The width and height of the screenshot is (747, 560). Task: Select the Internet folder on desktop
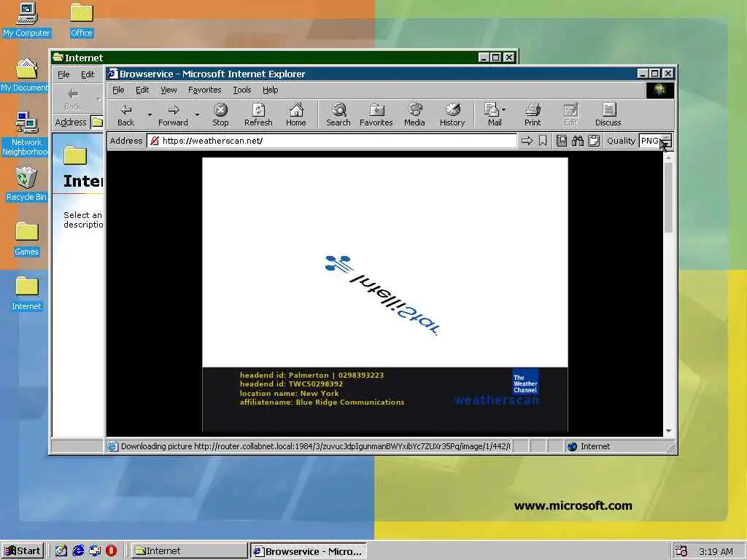click(26, 293)
